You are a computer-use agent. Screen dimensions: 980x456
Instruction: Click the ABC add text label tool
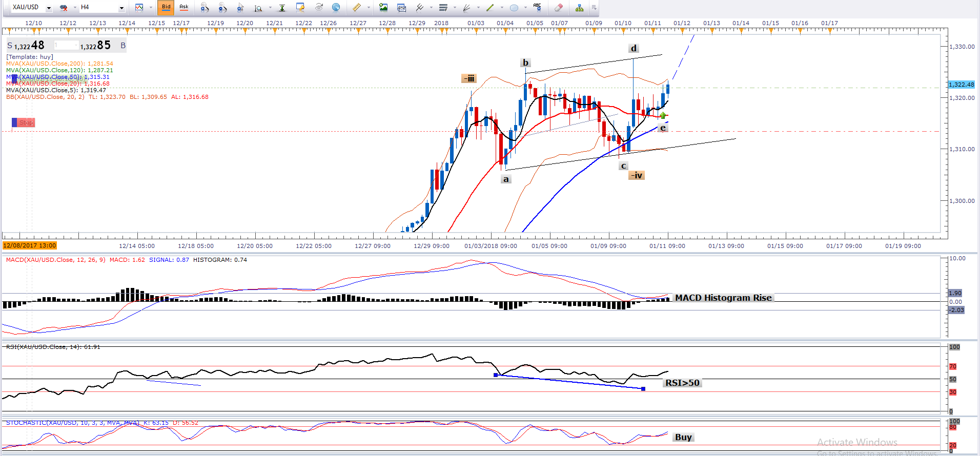537,7
